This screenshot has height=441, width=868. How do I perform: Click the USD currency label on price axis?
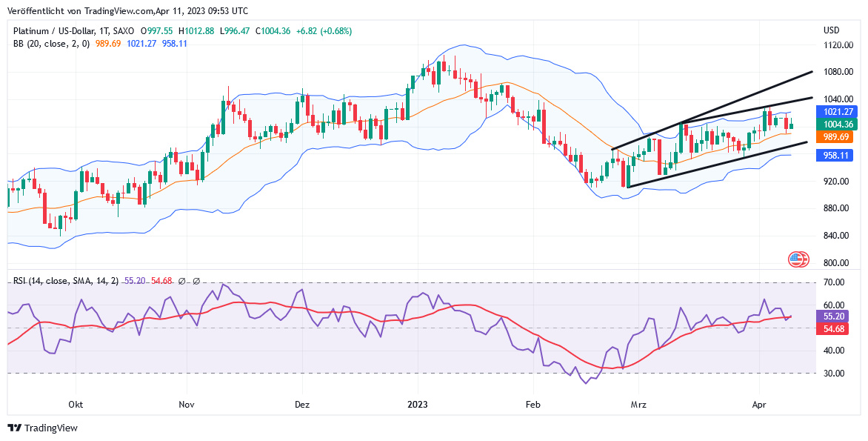[x=831, y=30]
